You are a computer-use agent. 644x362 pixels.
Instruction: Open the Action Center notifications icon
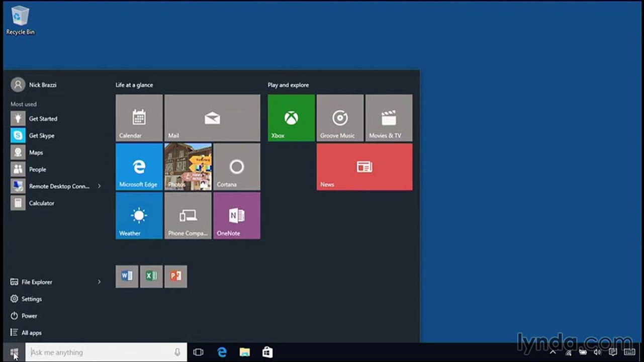pyautogui.click(x=613, y=352)
